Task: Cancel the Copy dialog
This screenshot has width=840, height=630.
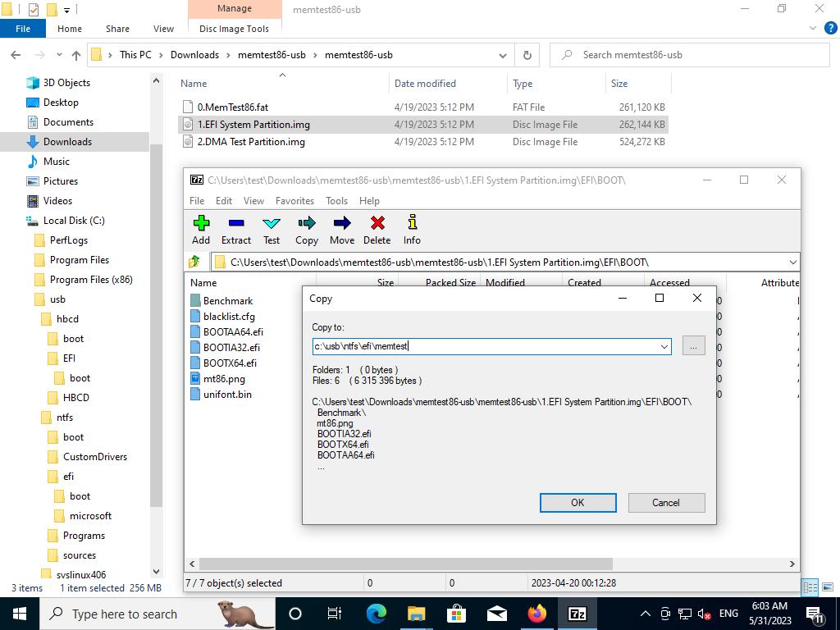Action: pos(665,503)
